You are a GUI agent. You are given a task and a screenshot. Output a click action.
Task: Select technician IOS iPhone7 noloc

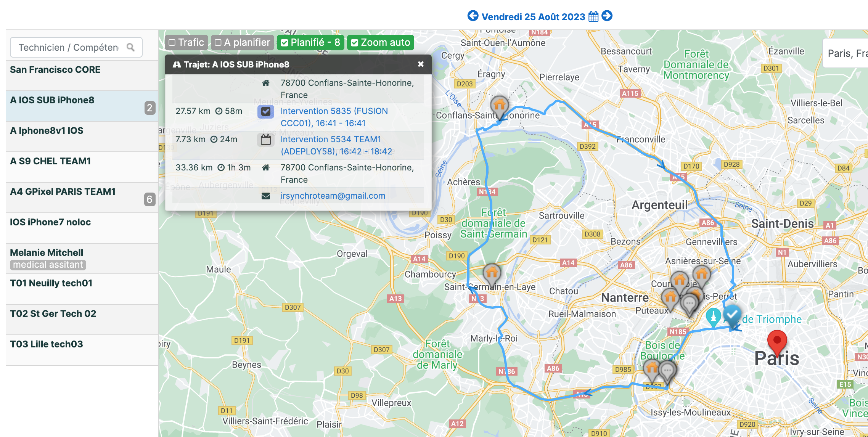(x=82, y=228)
